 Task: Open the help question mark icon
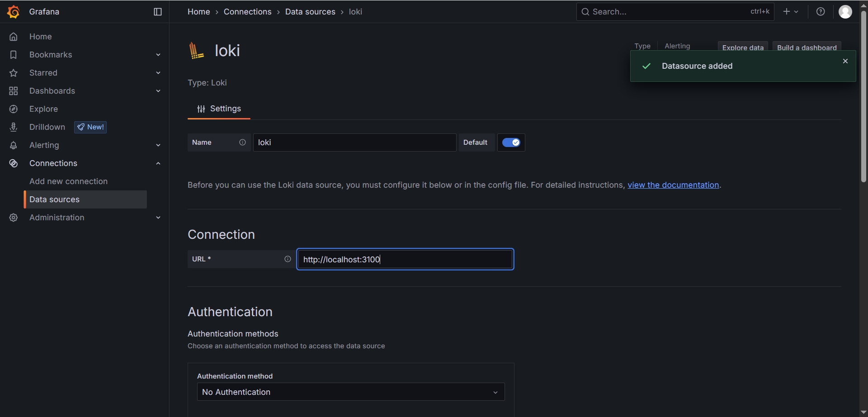tap(821, 12)
